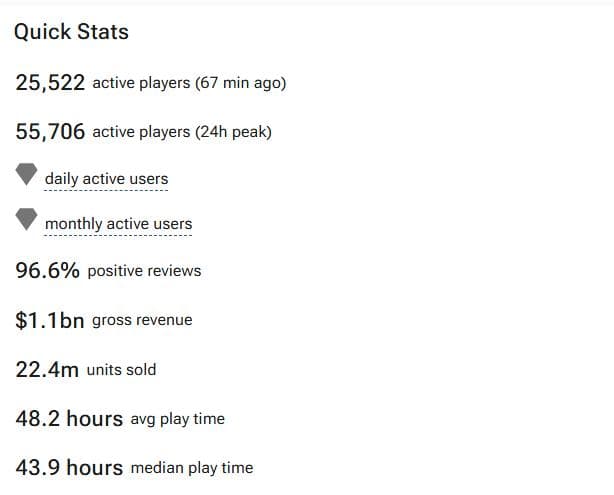This screenshot has height=495, width=614.
Task: Open the monthly active users link
Action: click(x=118, y=224)
